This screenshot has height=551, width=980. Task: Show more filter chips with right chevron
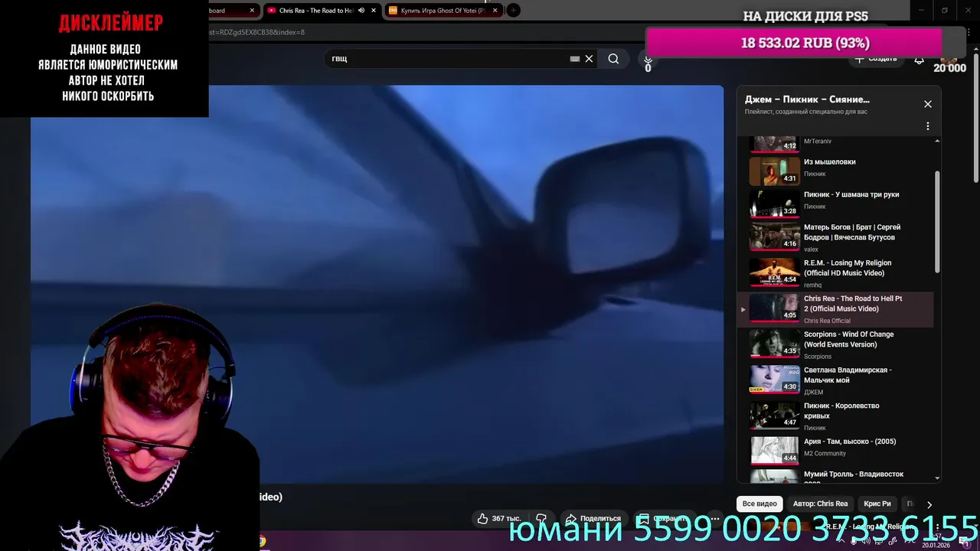[929, 504]
